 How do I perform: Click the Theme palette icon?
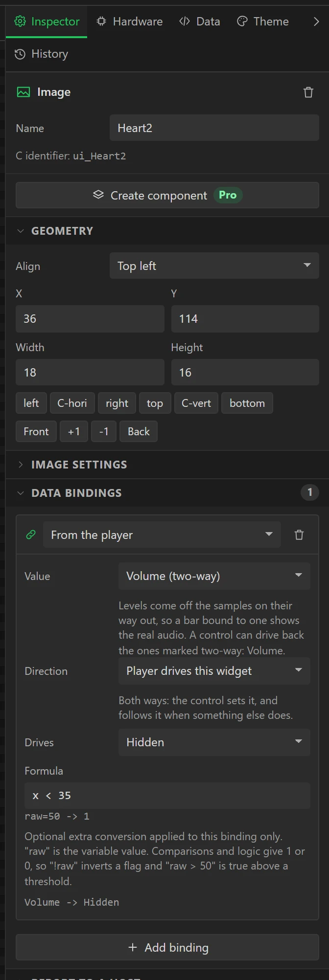(242, 22)
